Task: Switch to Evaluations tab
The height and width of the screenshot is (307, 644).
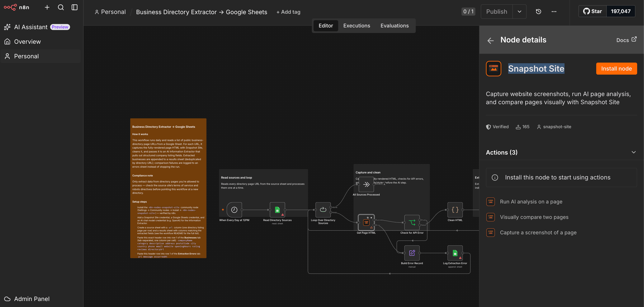Action: coord(394,26)
